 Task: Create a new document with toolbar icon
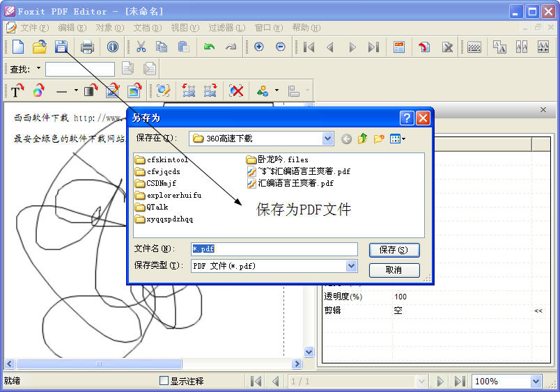[x=18, y=47]
